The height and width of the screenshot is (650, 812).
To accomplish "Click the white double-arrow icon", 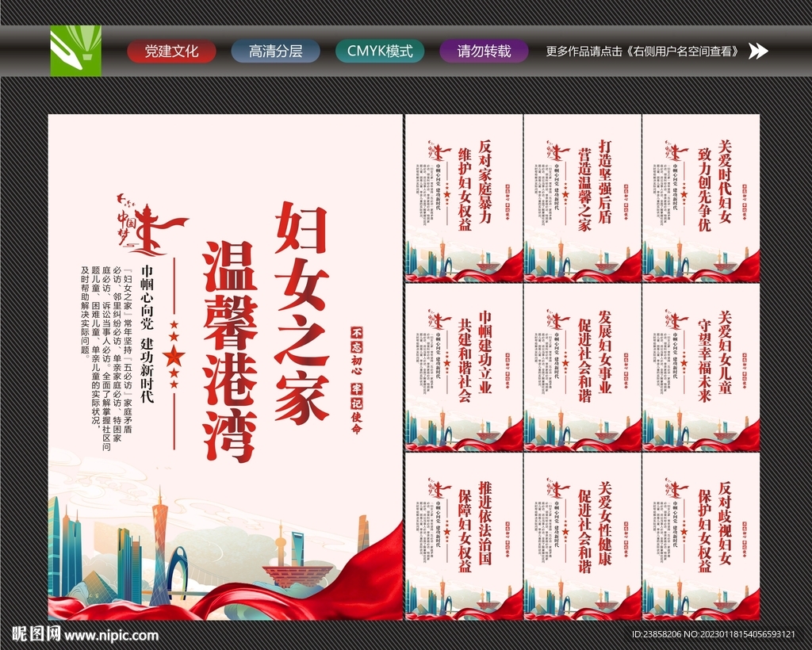I will click(x=758, y=51).
